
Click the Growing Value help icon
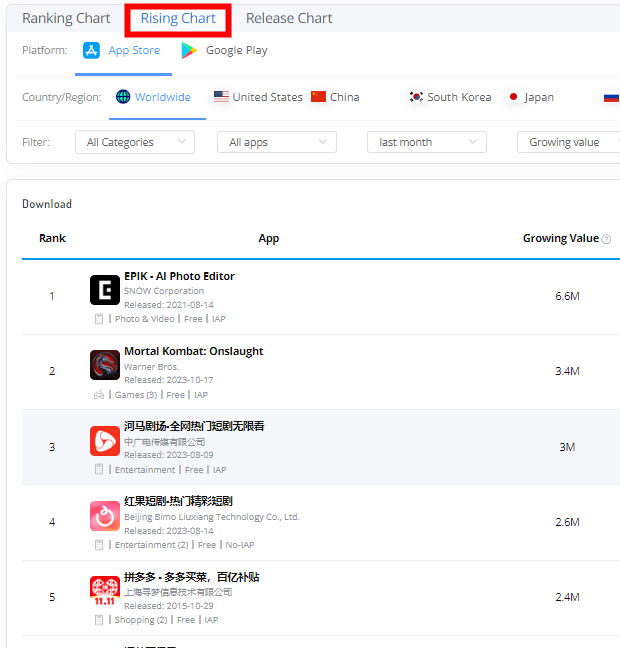(606, 239)
